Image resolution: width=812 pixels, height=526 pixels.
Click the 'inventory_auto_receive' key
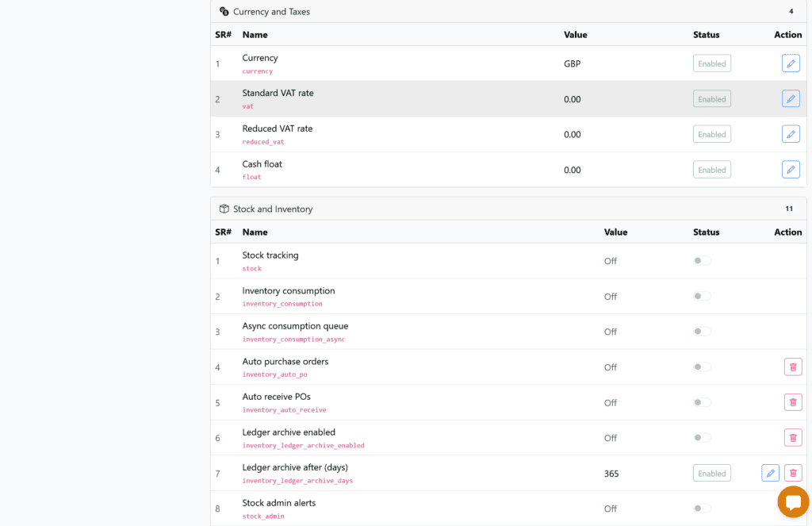tap(285, 409)
